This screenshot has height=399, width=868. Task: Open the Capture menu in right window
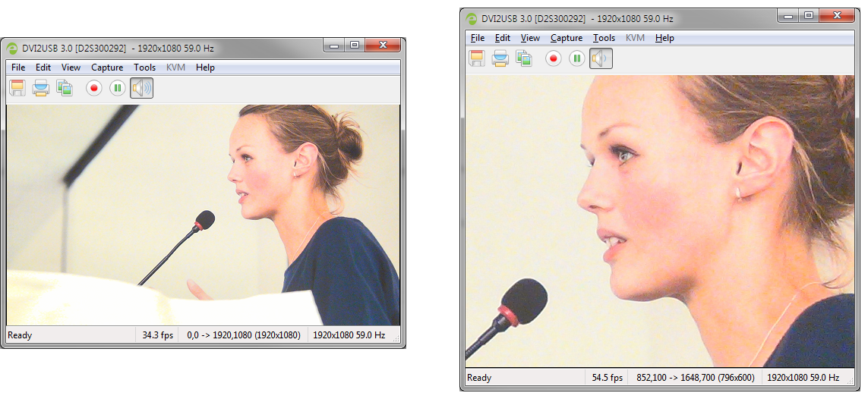[x=567, y=38]
